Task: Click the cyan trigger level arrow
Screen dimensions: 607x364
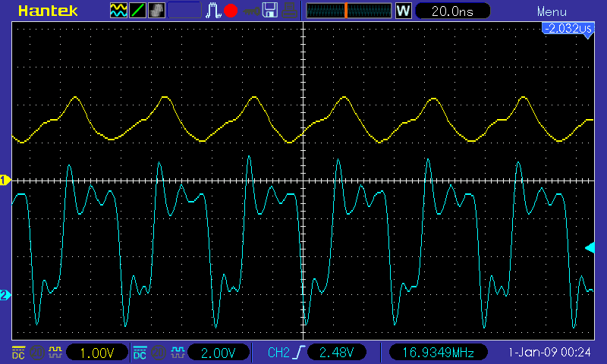Action: pyautogui.click(x=590, y=247)
